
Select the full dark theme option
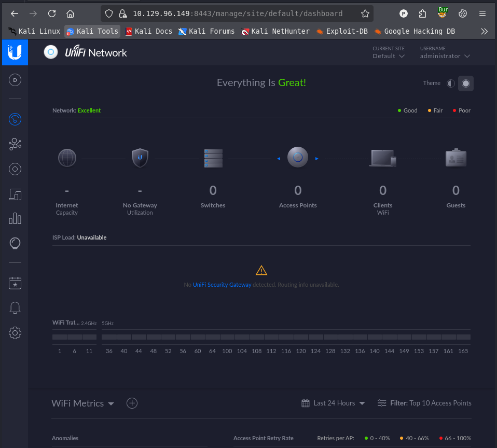tap(466, 83)
